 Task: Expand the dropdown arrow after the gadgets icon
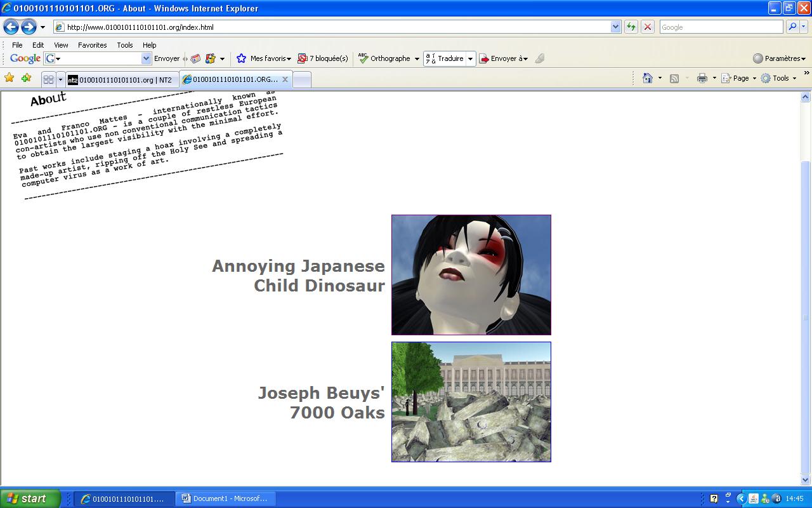point(222,59)
